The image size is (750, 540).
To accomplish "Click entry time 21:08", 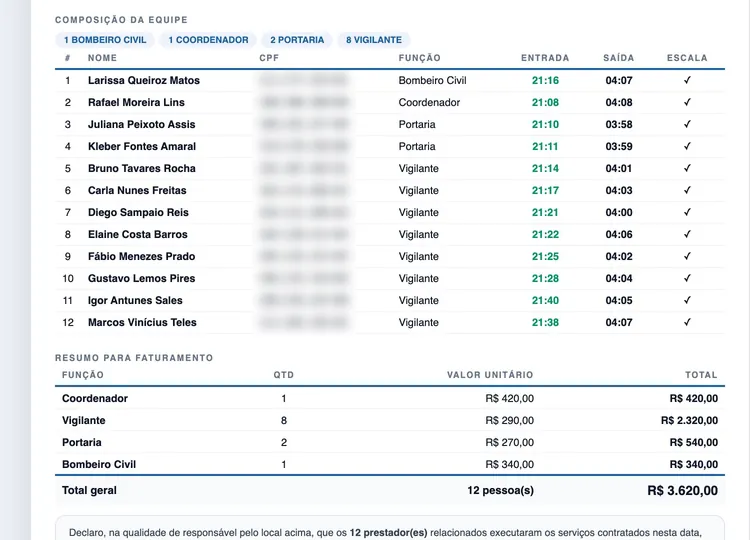I will [545, 102].
